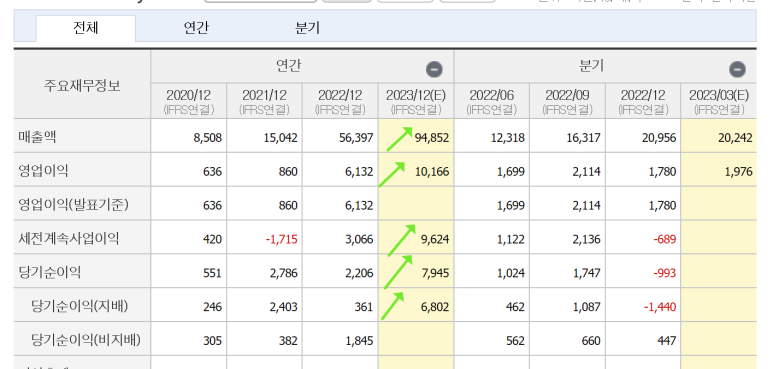
Task: Select 당기순이익(지배) value 2,403
Action: point(283,307)
